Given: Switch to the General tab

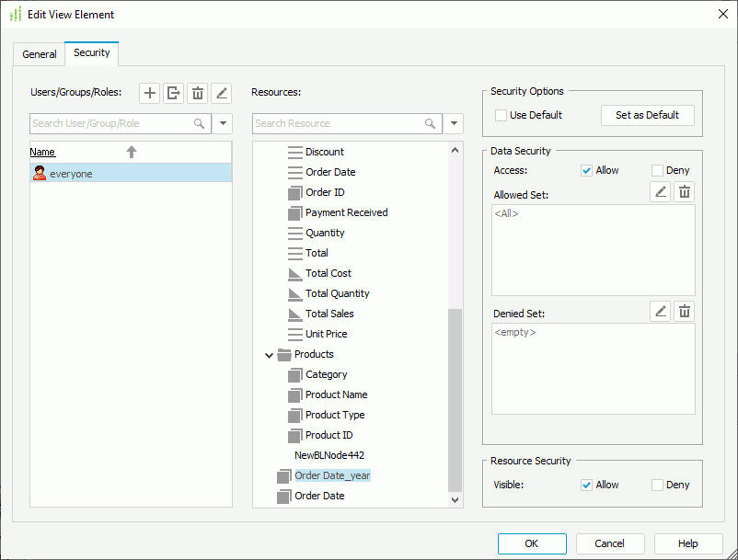Looking at the screenshot, I should (x=39, y=54).
